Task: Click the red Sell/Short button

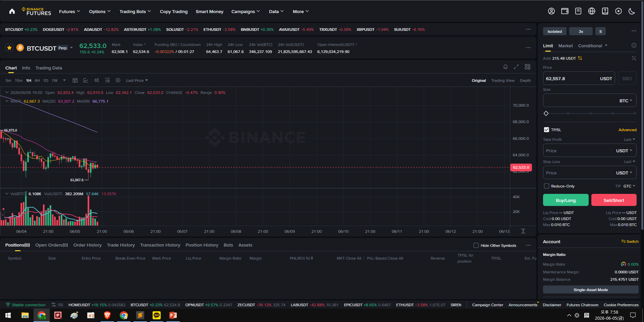Action: [614, 200]
